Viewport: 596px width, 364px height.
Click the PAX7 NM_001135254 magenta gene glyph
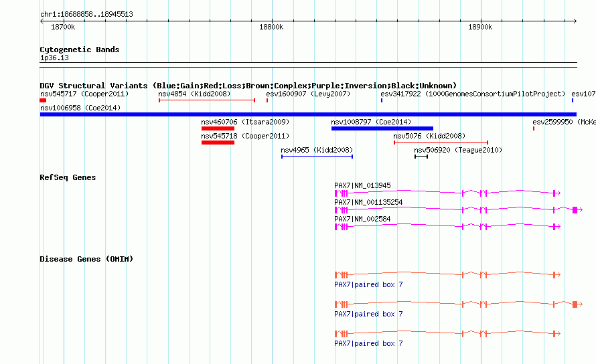[x=459, y=209]
